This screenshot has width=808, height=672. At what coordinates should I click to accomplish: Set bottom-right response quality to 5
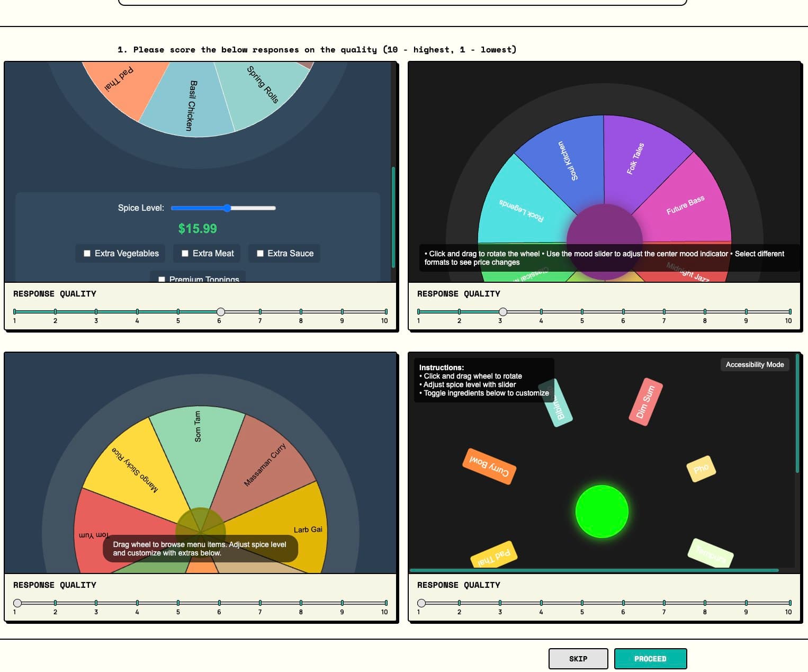pyautogui.click(x=582, y=603)
